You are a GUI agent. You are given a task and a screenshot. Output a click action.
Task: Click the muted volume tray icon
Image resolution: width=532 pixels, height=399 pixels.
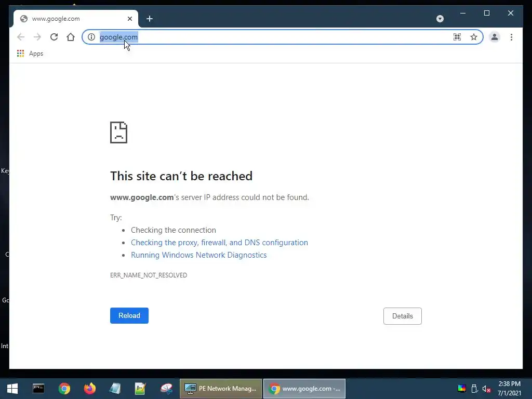[x=486, y=389]
